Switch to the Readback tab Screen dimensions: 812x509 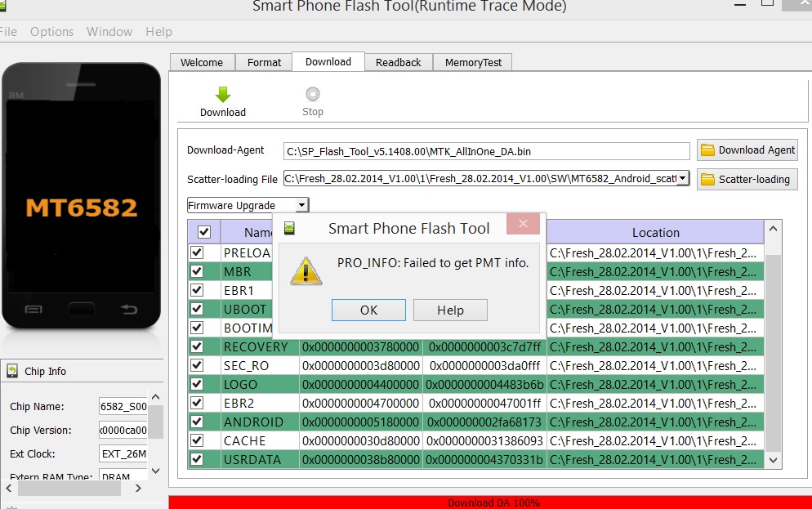(x=398, y=62)
